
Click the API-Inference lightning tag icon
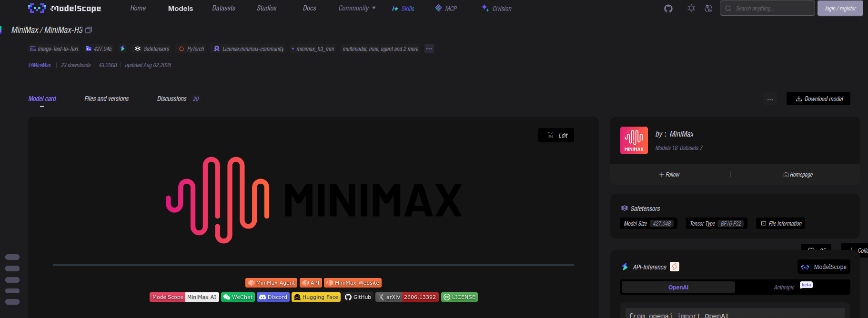pyautogui.click(x=122, y=49)
